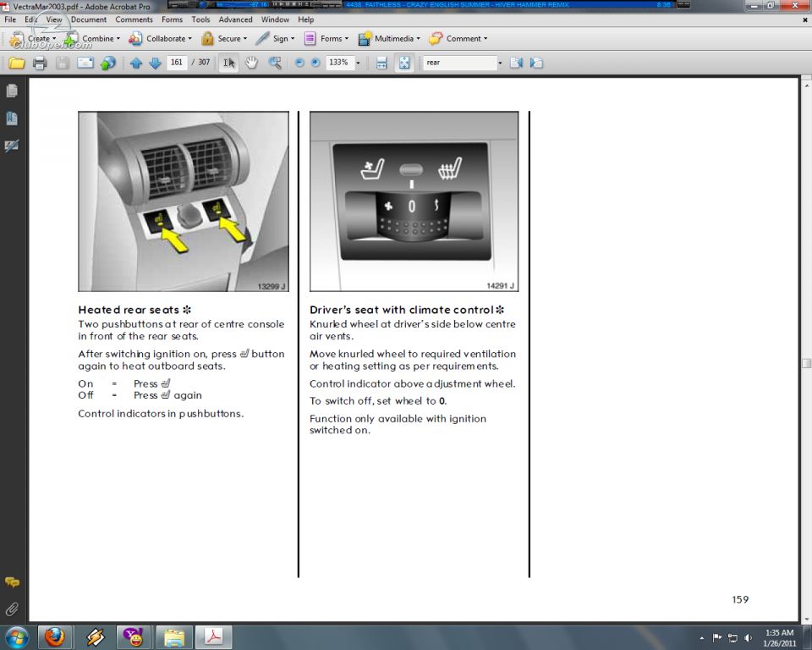
Task: Open the View menu
Action: click(54, 19)
